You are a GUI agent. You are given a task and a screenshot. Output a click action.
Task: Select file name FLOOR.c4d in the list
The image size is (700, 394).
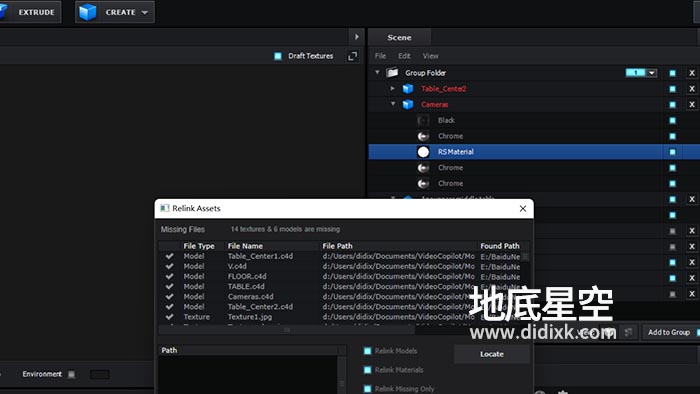pyautogui.click(x=247, y=277)
